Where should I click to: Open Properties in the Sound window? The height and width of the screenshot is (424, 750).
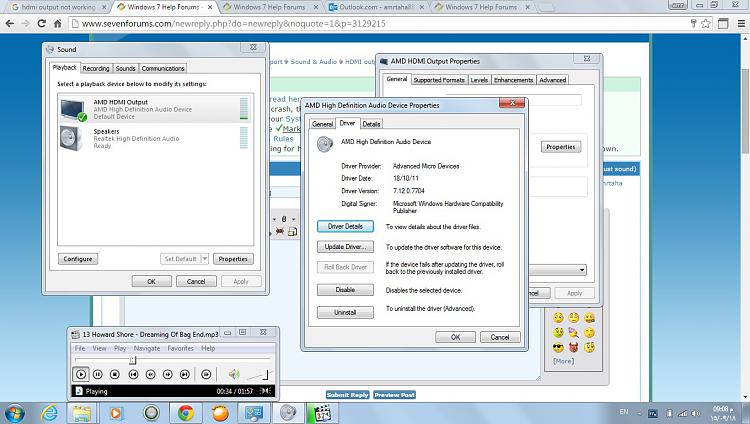pyautogui.click(x=233, y=259)
